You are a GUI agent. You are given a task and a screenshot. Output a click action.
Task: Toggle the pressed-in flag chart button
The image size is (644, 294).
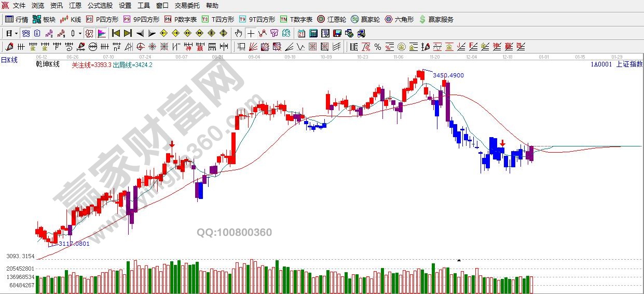(x=102, y=33)
